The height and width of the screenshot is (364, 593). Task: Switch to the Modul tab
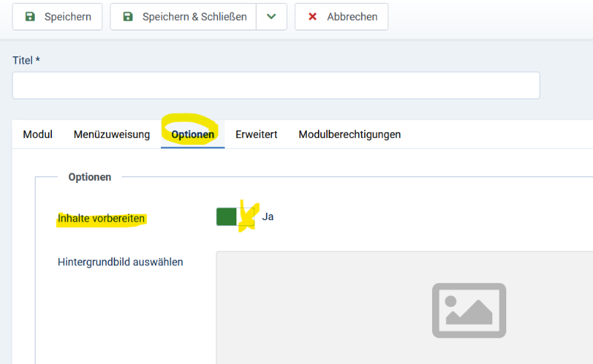click(x=38, y=134)
